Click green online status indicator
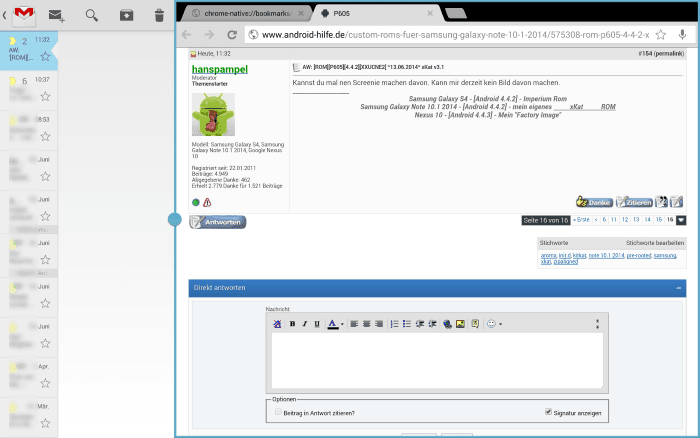The height and width of the screenshot is (438, 700). 196,203
